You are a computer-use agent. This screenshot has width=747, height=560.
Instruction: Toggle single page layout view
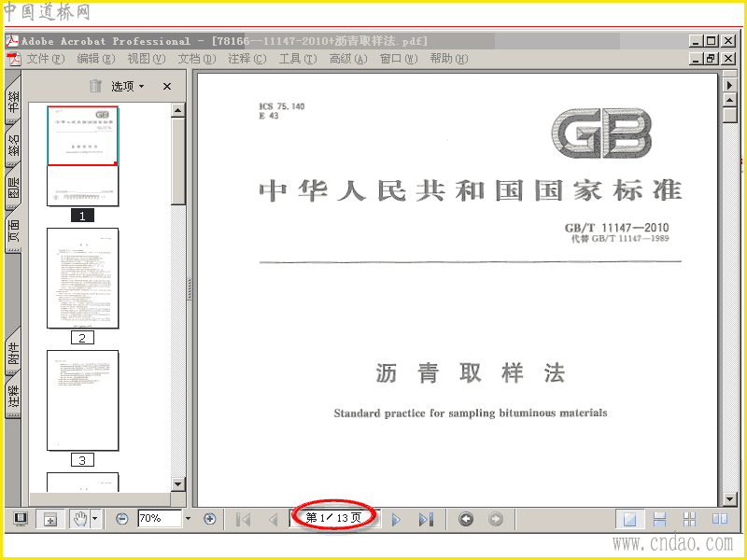click(629, 519)
